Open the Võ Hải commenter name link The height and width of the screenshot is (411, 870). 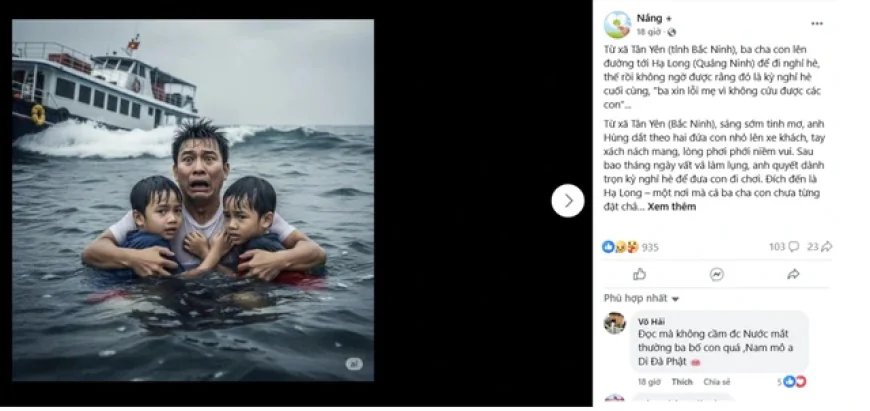[x=651, y=320]
